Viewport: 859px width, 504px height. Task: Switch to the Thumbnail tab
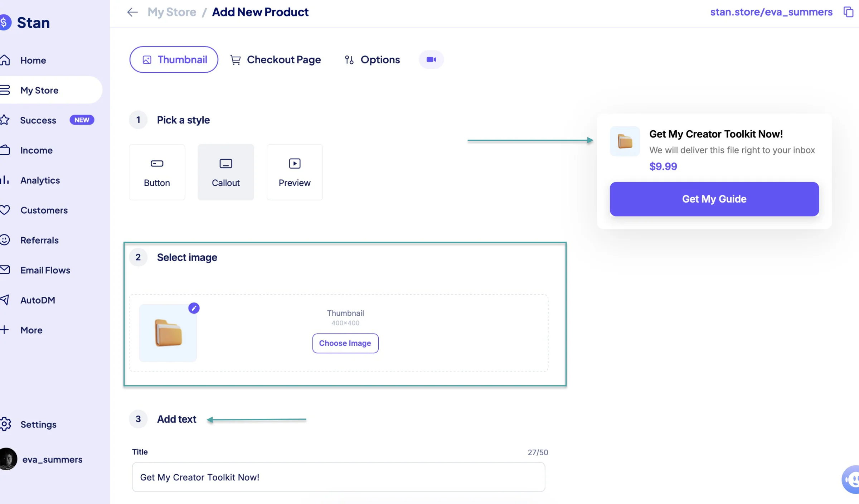click(x=174, y=59)
